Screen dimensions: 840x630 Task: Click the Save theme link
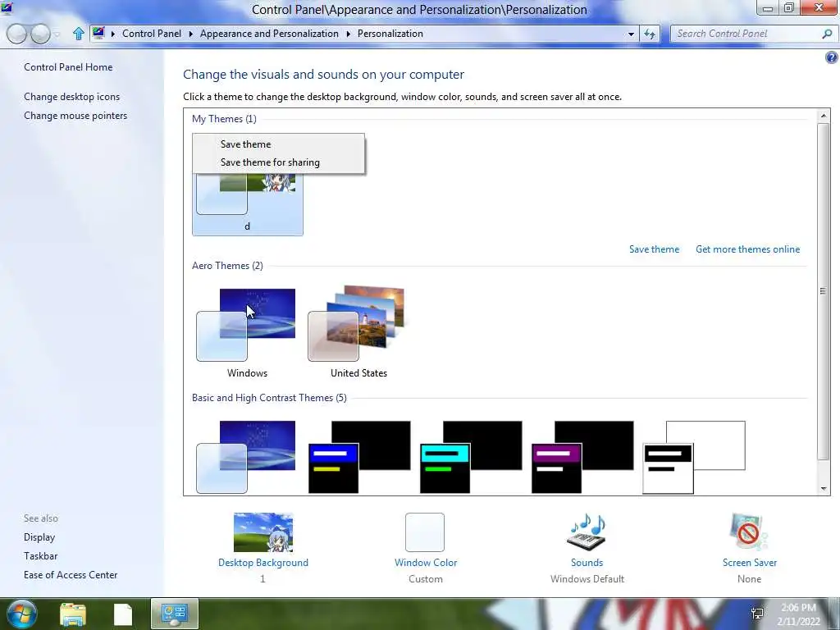click(654, 249)
